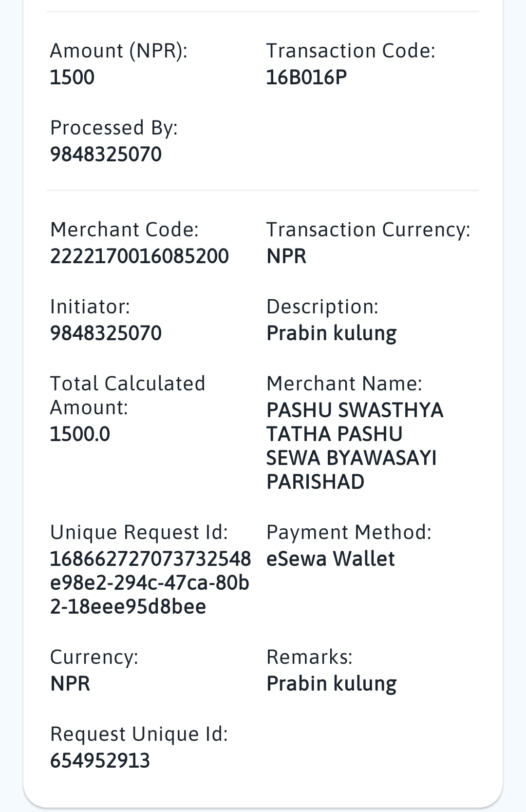526x812 pixels.
Task: Click the Remarks label
Action: pyautogui.click(x=309, y=657)
